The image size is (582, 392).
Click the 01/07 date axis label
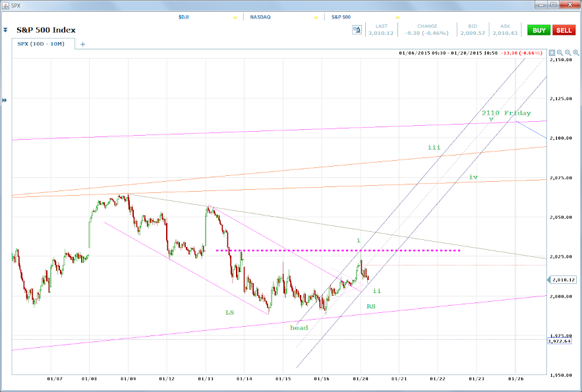click(x=55, y=379)
